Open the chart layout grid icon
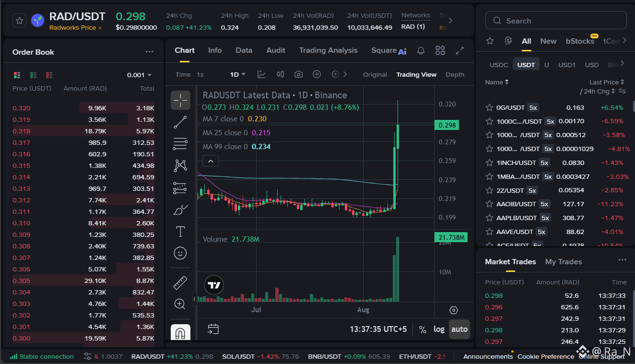Image resolution: width=635 pixels, height=364 pixels. pyautogui.click(x=440, y=50)
